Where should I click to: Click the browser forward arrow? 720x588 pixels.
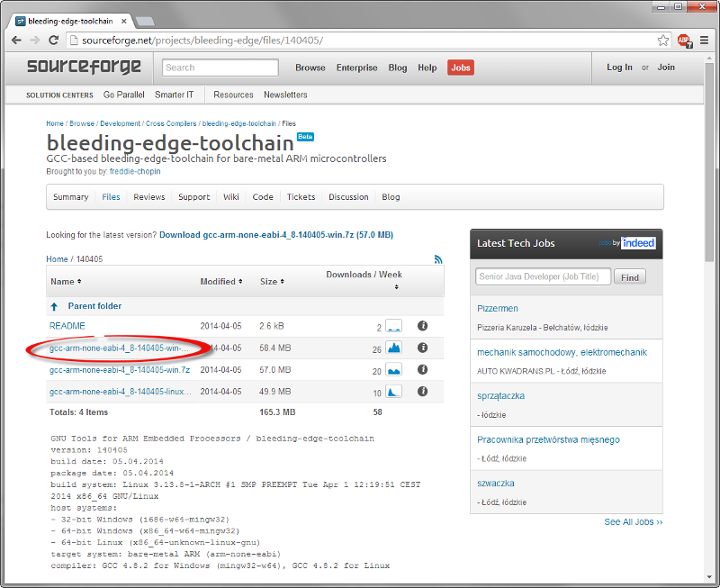coord(35,41)
